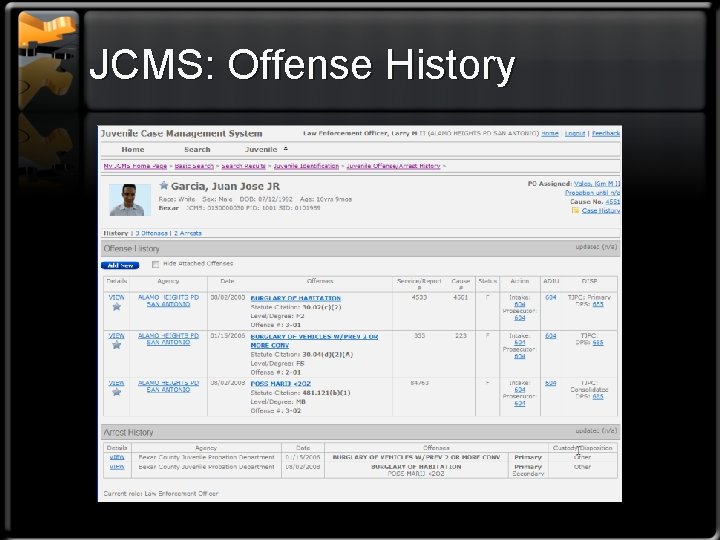Click the 'JCMS: Offense History' slide title
The image size is (720, 540).
(x=302, y=64)
